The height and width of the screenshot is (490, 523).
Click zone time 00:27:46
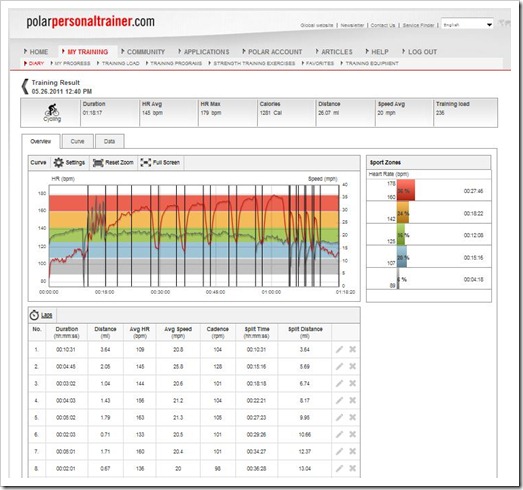click(x=473, y=191)
